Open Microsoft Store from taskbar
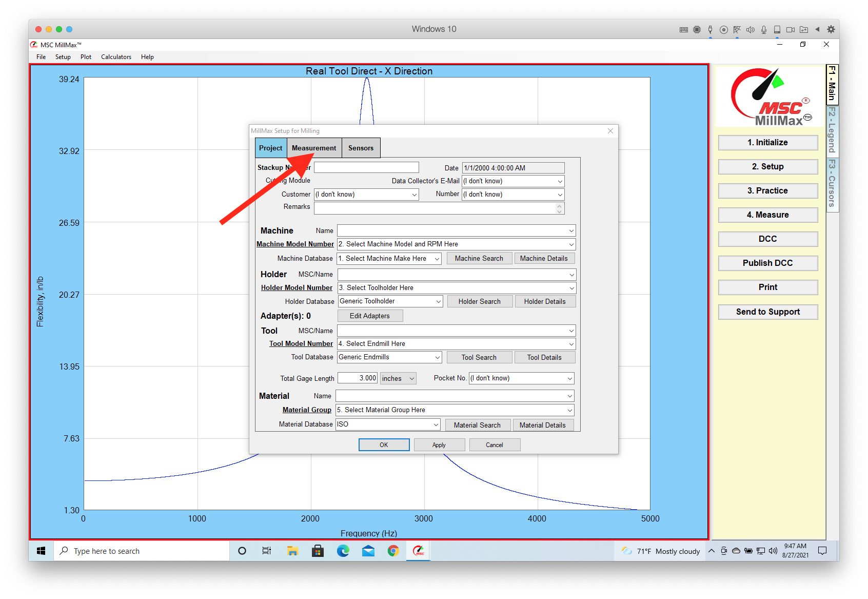Image resolution: width=868 pixels, height=599 pixels. click(x=318, y=551)
